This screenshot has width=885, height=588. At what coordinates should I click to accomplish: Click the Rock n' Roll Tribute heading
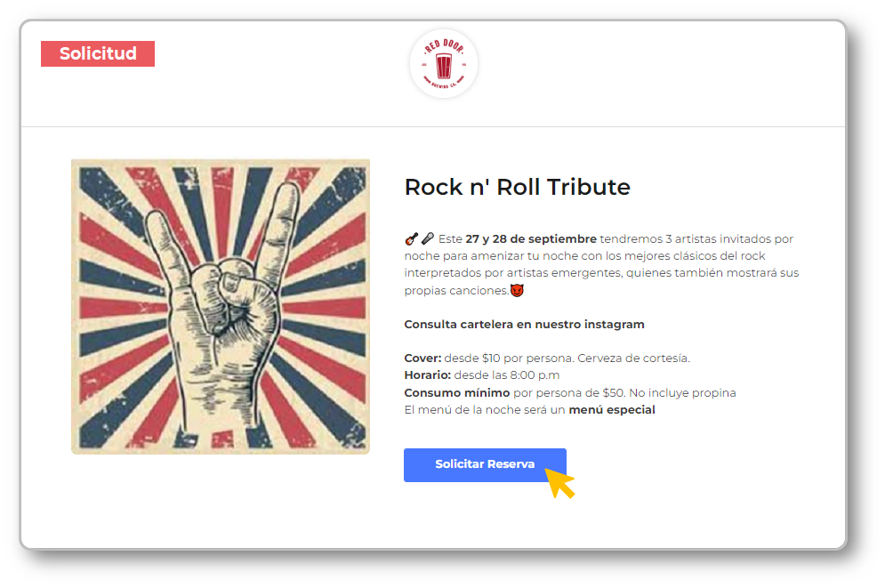pyautogui.click(x=517, y=188)
